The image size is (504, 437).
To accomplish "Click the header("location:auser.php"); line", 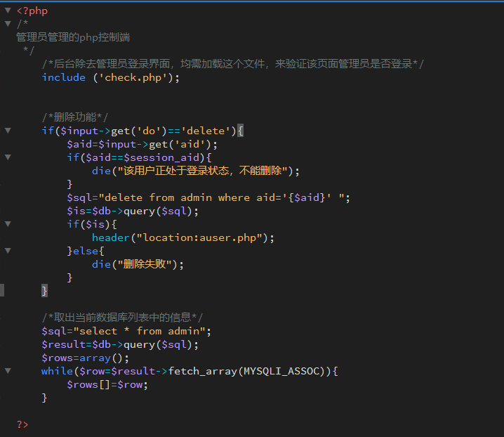I will coord(183,237).
